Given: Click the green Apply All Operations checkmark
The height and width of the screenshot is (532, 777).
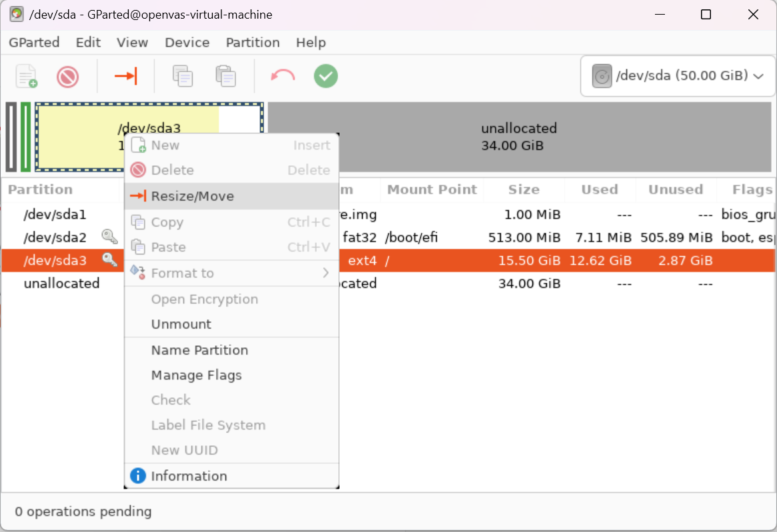Looking at the screenshot, I should [x=325, y=76].
